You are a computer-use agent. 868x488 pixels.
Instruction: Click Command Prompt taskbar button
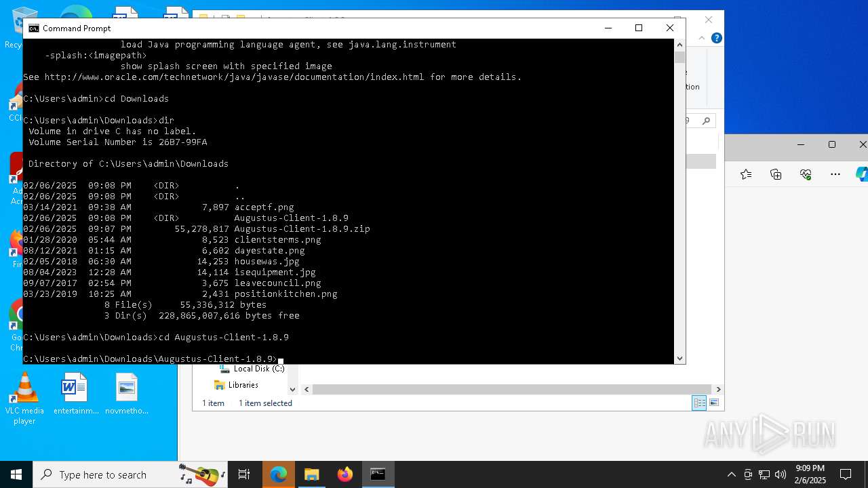point(378,474)
